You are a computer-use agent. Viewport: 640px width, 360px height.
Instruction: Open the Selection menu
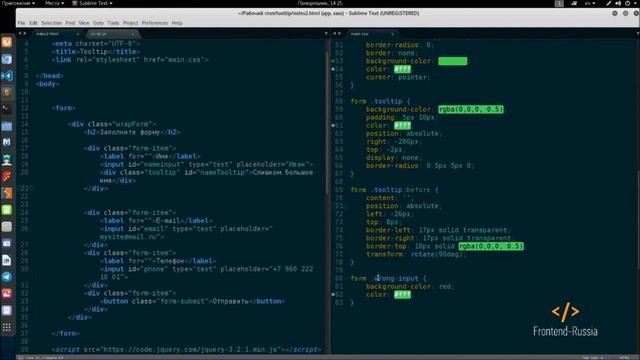[51, 23]
